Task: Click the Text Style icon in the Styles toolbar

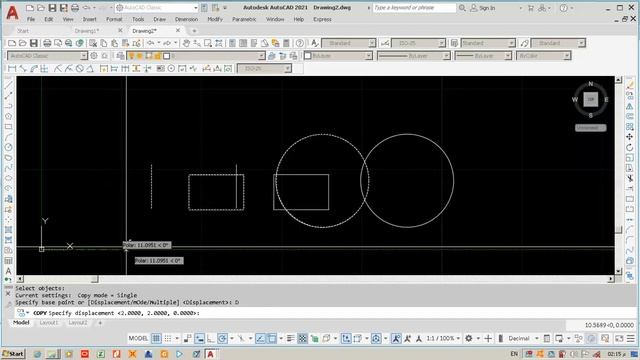Action: coord(315,43)
